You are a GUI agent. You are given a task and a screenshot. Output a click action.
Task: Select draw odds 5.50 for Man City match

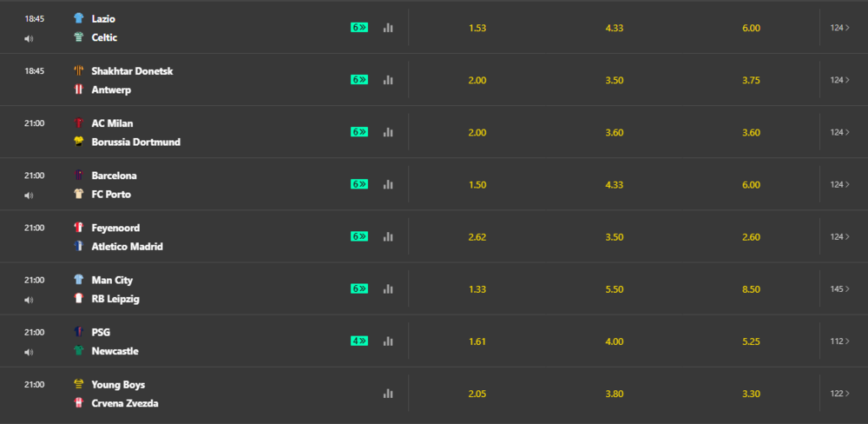[x=614, y=288]
